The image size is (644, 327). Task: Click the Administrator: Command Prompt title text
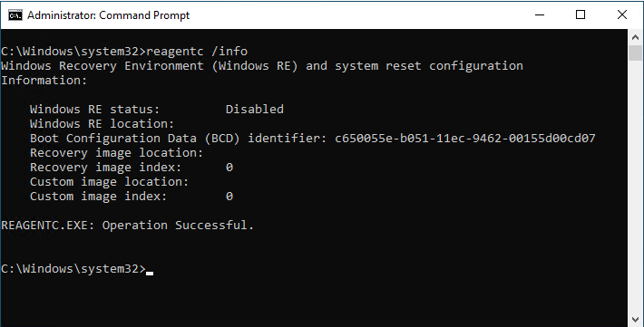point(109,15)
